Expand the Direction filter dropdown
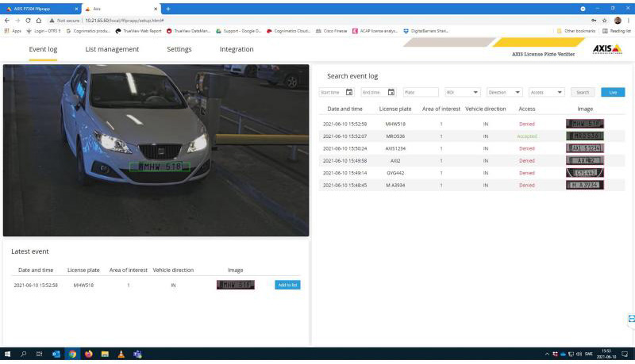 (504, 92)
